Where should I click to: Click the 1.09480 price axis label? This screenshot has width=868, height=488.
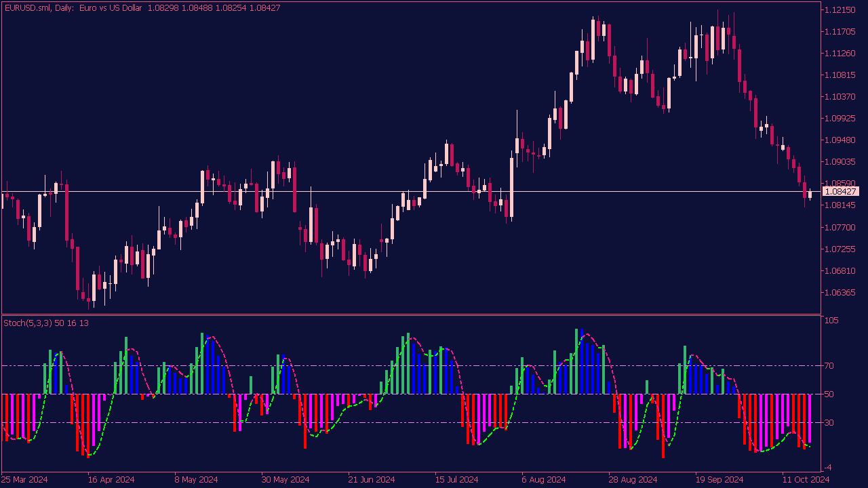pos(841,140)
